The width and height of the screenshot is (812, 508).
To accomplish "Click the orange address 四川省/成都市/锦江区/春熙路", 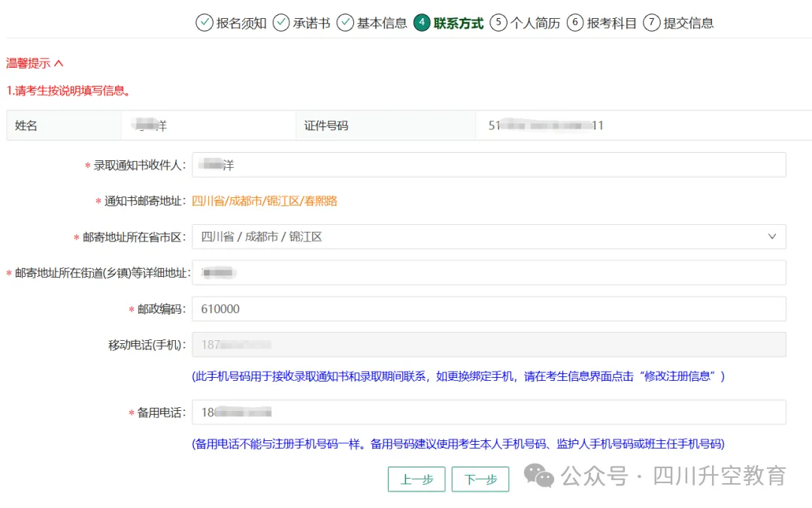I will pyautogui.click(x=265, y=201).
